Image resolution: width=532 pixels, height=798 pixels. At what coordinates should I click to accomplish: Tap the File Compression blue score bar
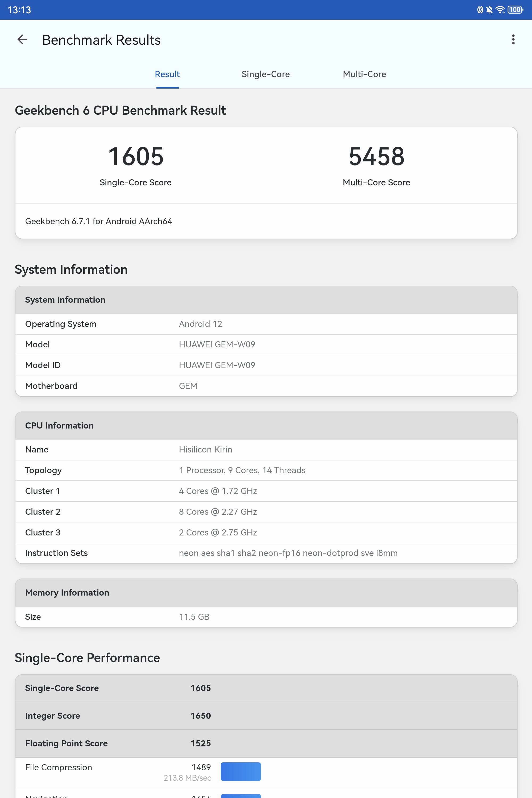(x=240, y=772)
